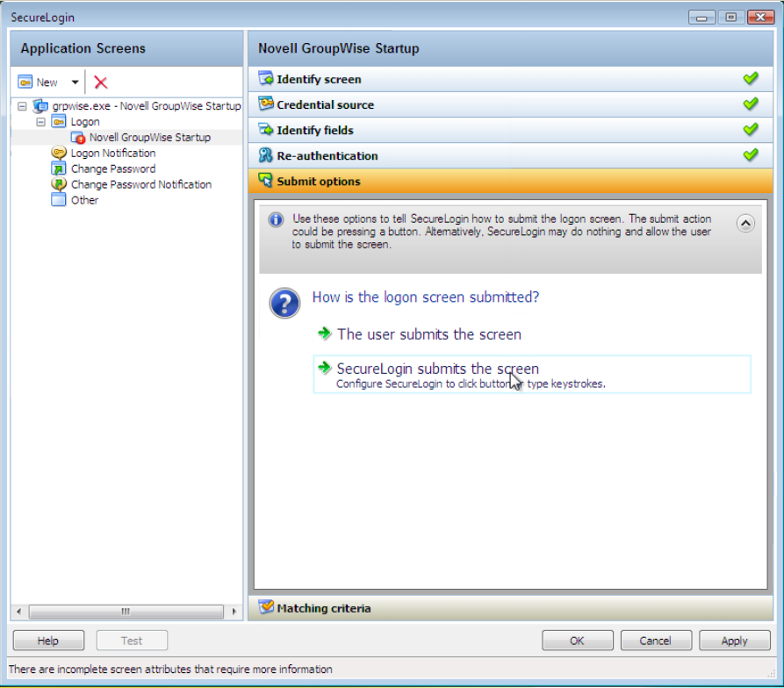The width and height of the screenshot is (784, 688).
Task: Click the Logon Notification icon
Action: (59, 153)
